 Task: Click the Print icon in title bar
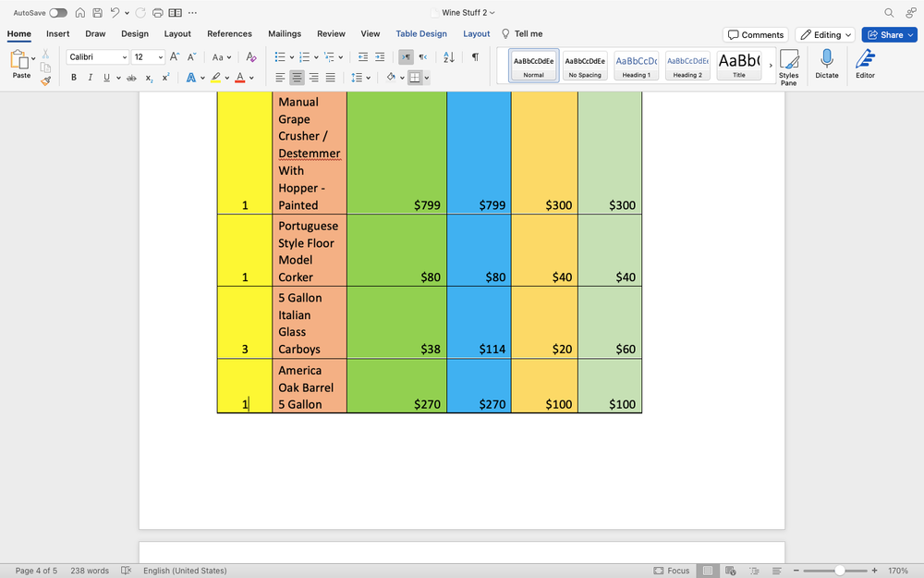tap(157, 13)
